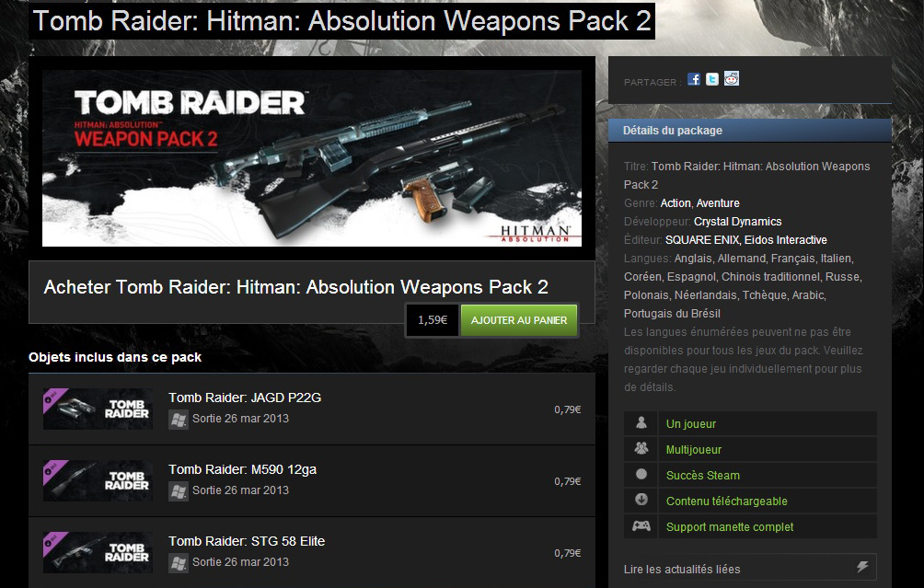This screenshot has width=924, height=588.
Task: Open the Un joueur category link
Action: (690, 423)
